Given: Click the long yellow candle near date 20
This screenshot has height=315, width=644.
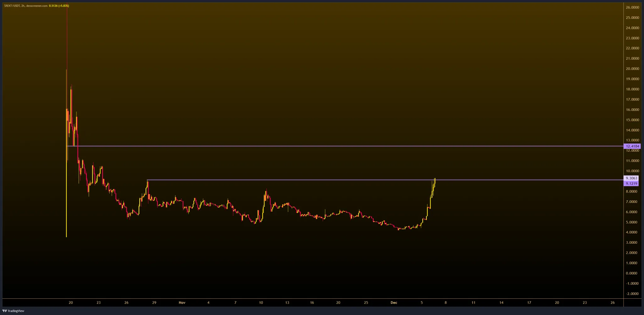Looking at the screenshot, I should 66,188.
